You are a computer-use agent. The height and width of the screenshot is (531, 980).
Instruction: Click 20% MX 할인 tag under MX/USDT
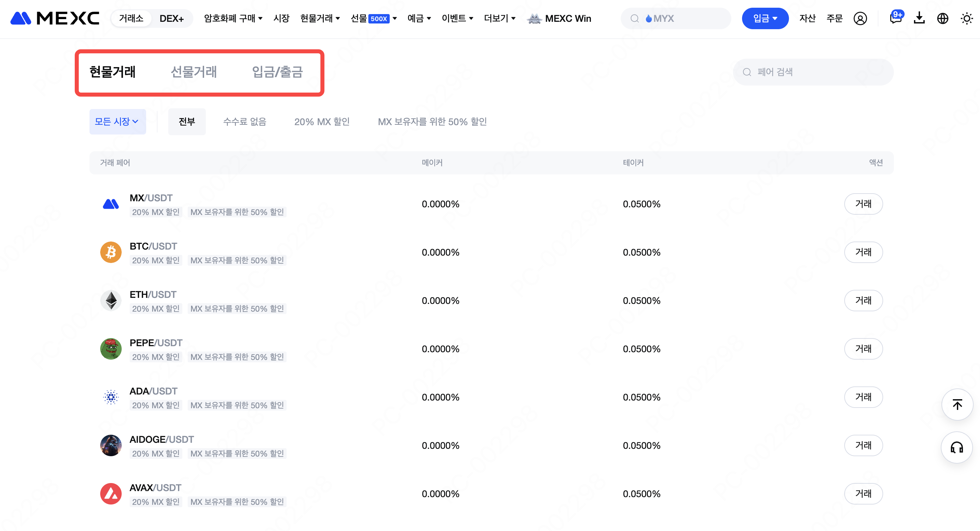pyautogui.click(x=156, y=212)
